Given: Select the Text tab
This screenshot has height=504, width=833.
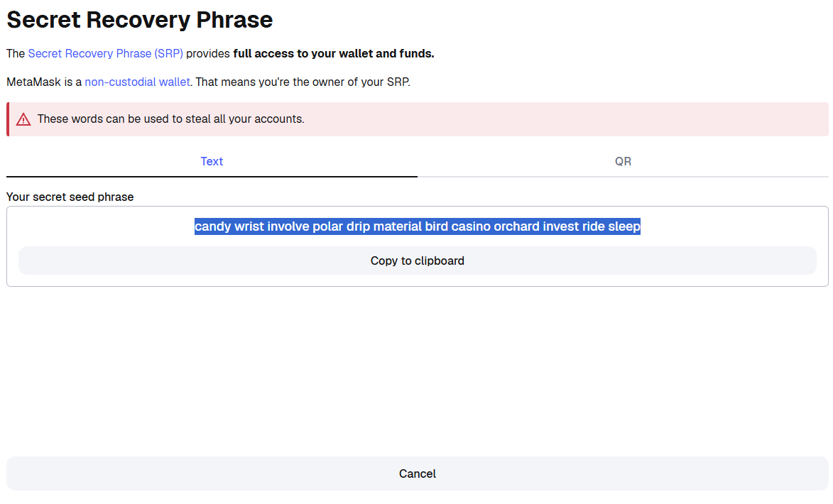Looking at the screenshot, I should [x=212, y=161].
